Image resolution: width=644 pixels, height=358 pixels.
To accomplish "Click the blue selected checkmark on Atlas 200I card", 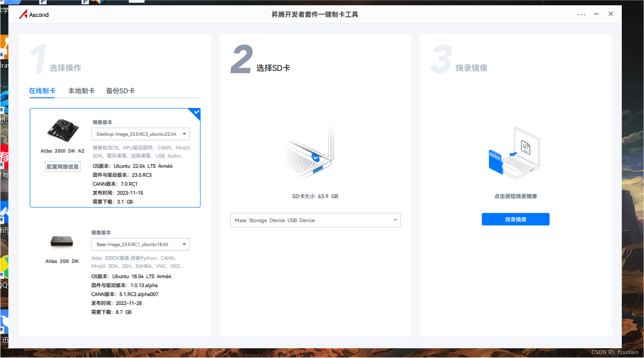I will pos(196,113).
